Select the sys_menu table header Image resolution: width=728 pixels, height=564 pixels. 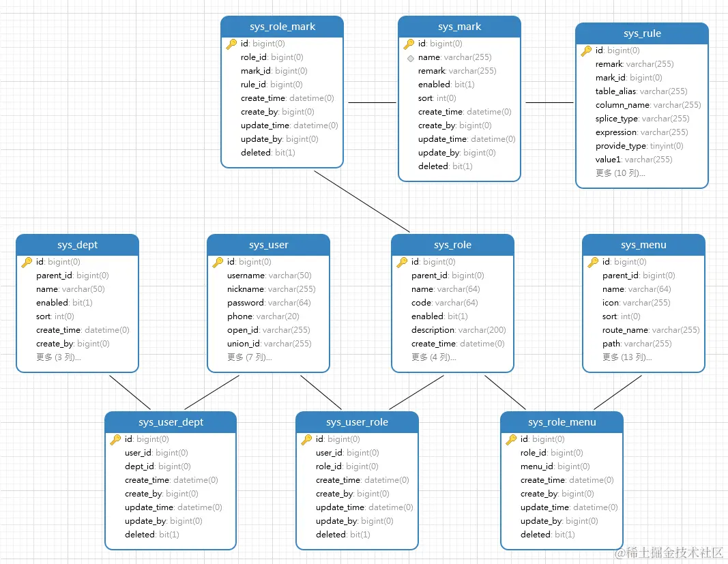coord(643,245)
